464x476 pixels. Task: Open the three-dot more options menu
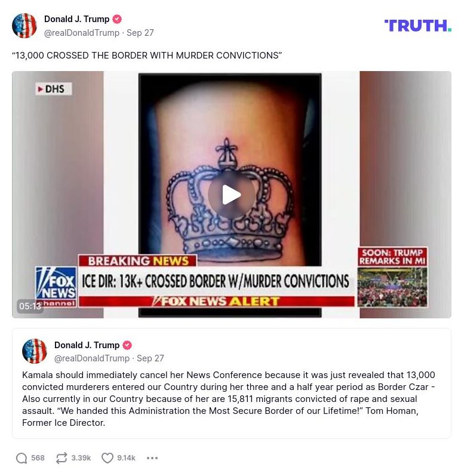click(x=152, y=458)
